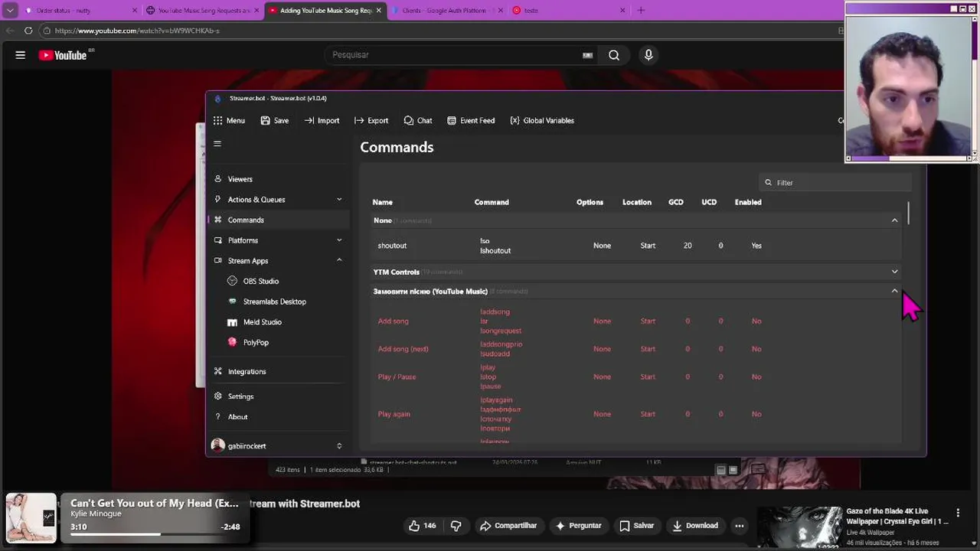Open OBS Studio under Stream Apps
The image size is (980, 551).
point(260,281)
